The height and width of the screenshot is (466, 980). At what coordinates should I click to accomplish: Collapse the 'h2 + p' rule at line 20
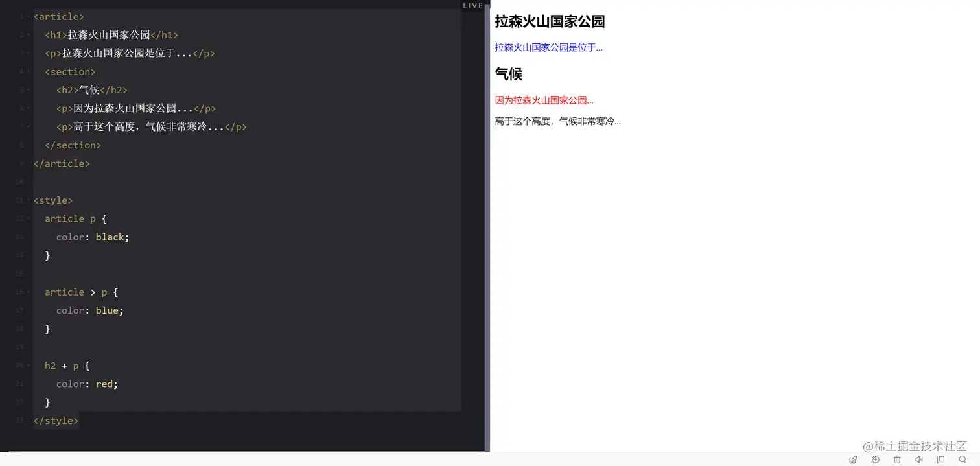[29, 366]
